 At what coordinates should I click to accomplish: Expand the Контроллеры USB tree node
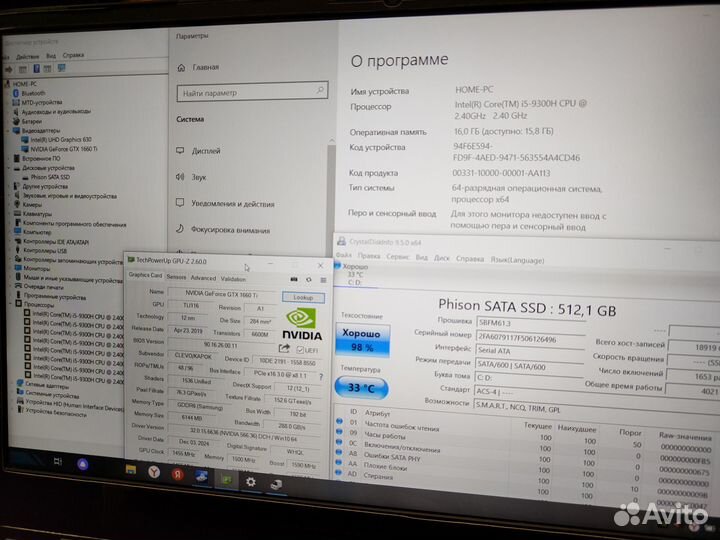coord(9,250)
